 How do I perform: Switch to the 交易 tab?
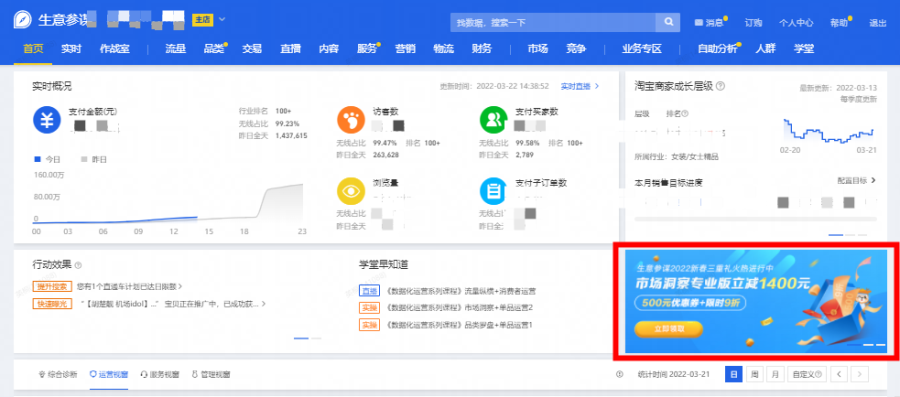click(x=252, y=49)
